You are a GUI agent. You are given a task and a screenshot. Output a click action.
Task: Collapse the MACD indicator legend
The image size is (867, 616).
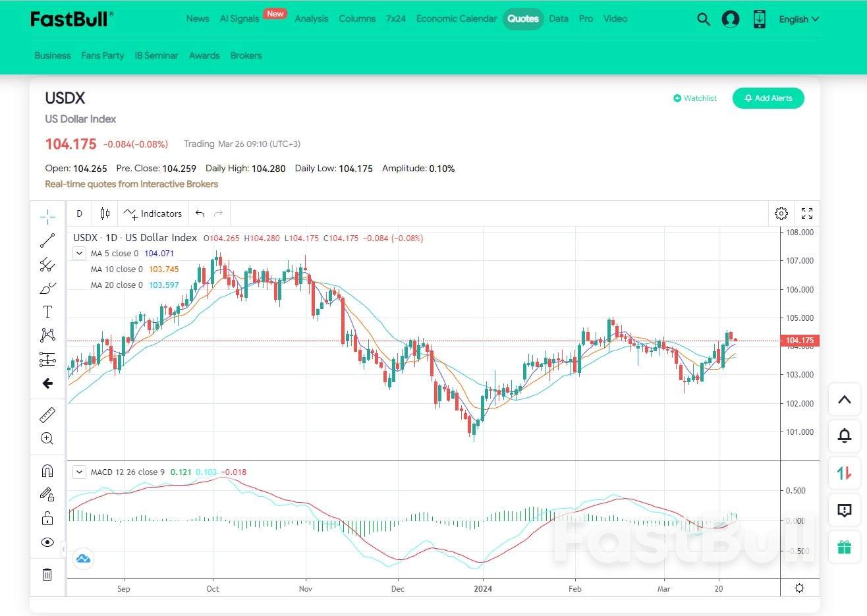(x=79, y=472)
